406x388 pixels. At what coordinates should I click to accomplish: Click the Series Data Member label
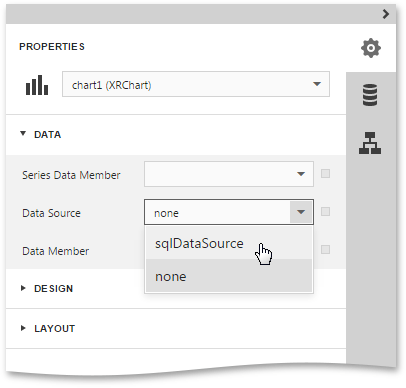pyautogui.click(x=71, y=175)
